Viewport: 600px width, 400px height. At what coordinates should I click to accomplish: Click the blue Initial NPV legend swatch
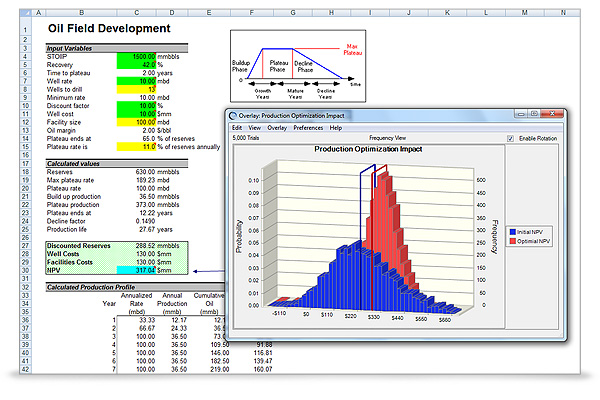(x=513, y=231)
